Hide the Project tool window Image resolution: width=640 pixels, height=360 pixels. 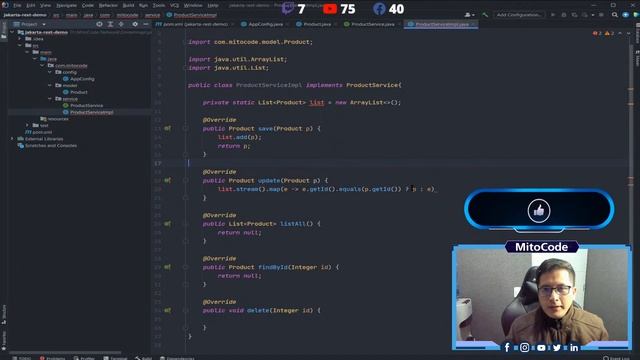coord(146,24)
